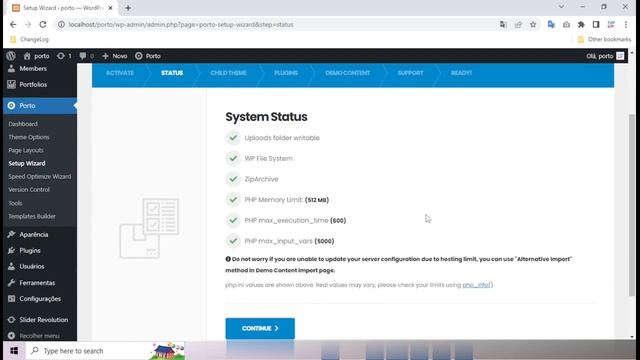Screen dimensions: 640x360
Task: Select the Status wizard step
Action: 172,73
